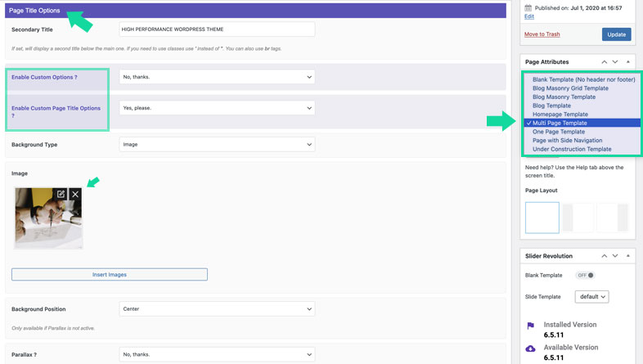Image resolution: width=643 pixels, height=364 pixels.
Task: Edit the background image thumbnail
Action: click(x=61, y=194)
